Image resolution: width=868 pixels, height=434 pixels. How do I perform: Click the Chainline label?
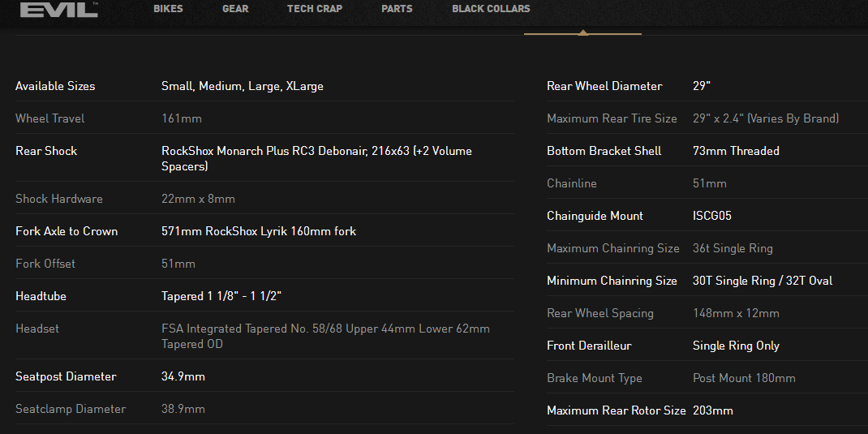572,183
